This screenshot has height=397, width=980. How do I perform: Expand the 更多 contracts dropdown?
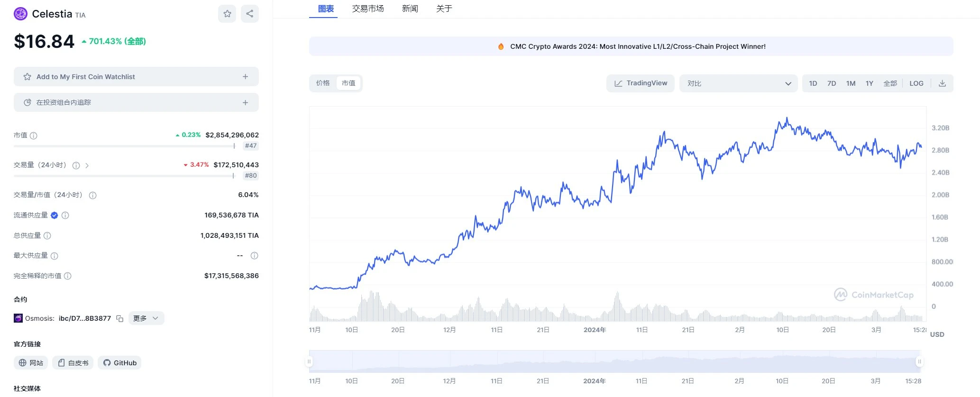pos(146,318)
